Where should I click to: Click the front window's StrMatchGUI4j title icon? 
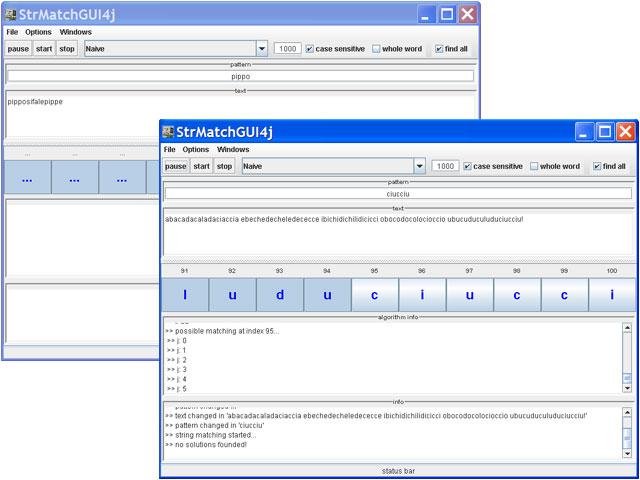coord(168,132)
